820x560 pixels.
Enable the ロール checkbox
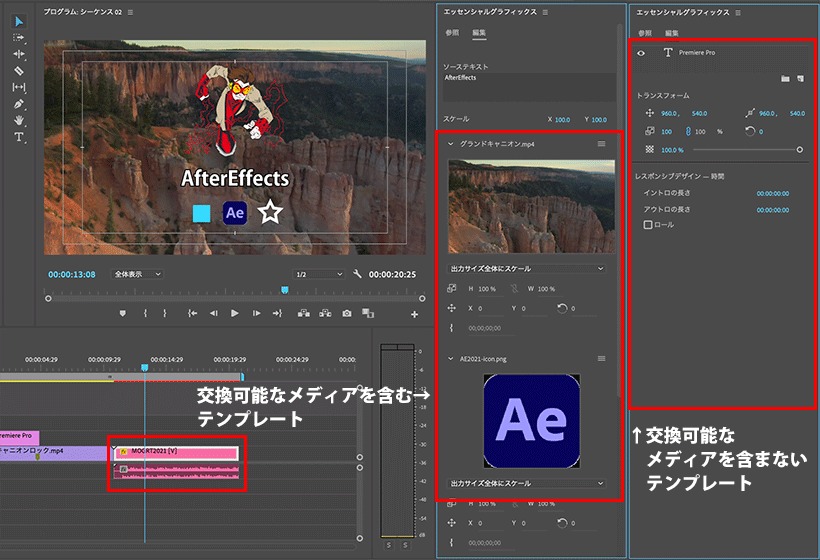coord(648,225)
